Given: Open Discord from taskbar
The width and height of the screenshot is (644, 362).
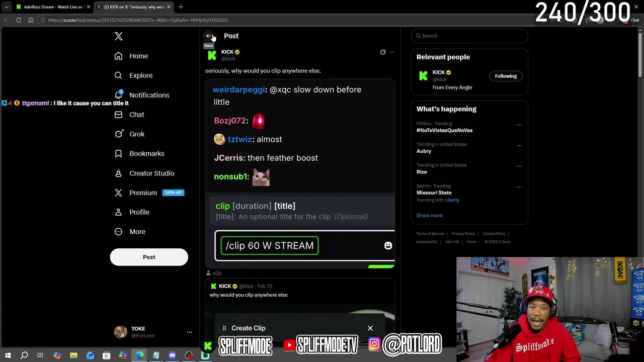Looking at the screenshot, I should pos(173,355).
